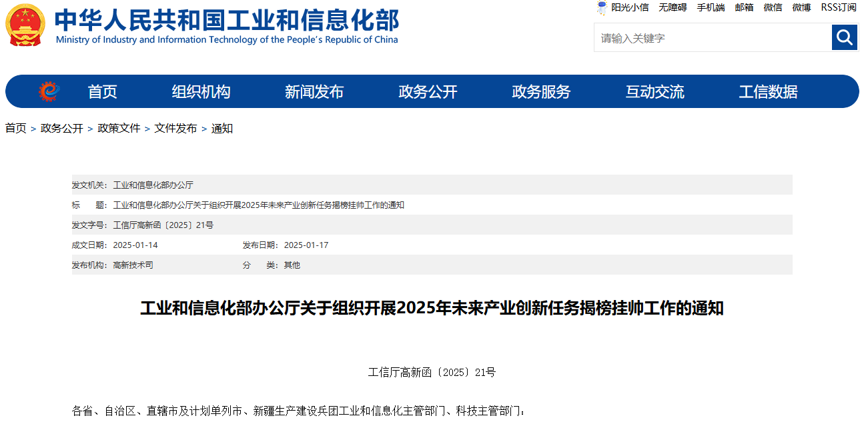The width and height of the screenshot is (868, 422).
Task: Subscribe via RSS订阅 link
Action: click(x=838, y=7)
